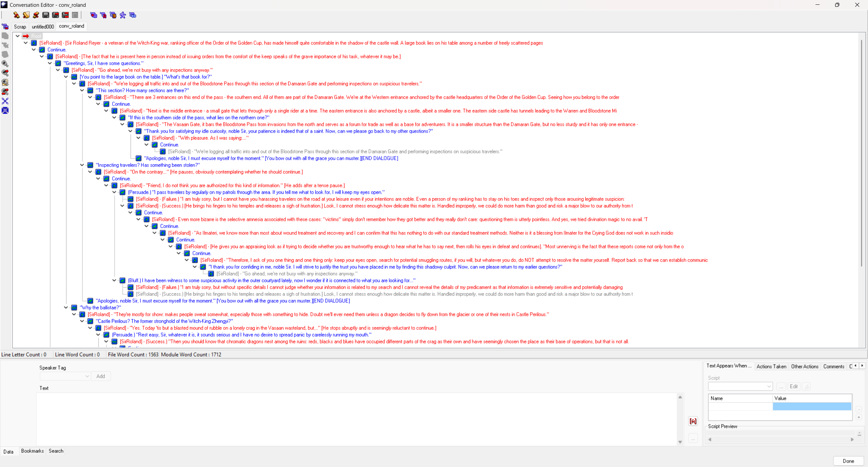Image resolution: width=868 pixels, height=467 pixels.
Task: Collapse the "What's that book for?" branch
Action: (66, 77)
